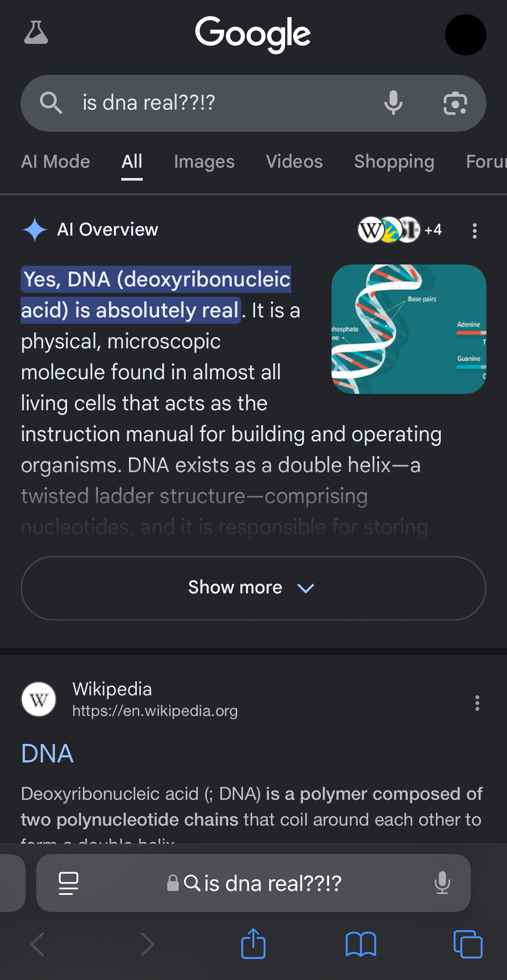Start voice search in Google search bar
Viewport: 507px width, 980px height.
(393, 103)
